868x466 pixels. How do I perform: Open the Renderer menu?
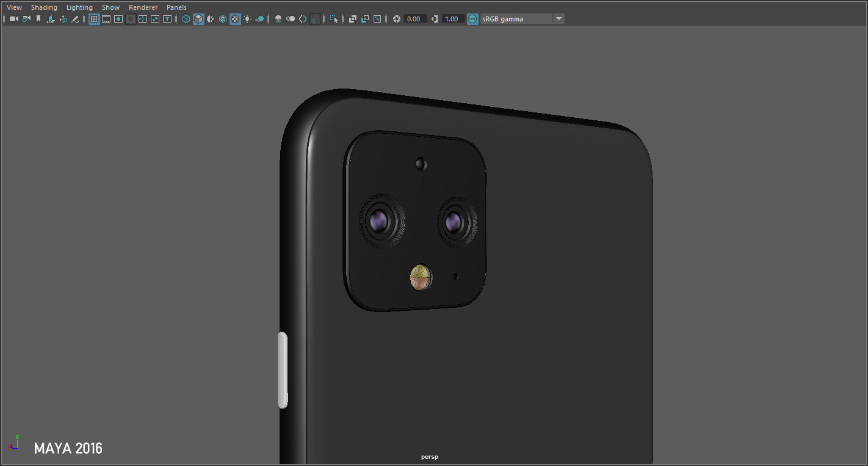tap(143, 7)
